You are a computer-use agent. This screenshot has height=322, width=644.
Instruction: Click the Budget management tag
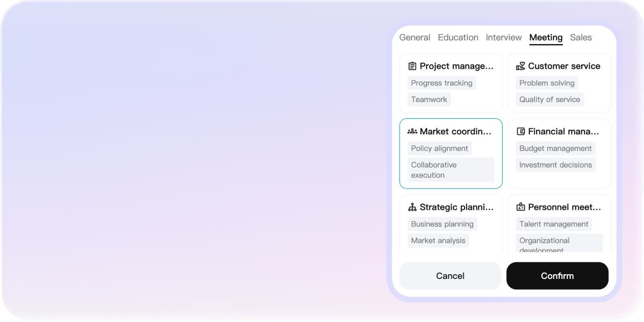click(x=555, y=148)
